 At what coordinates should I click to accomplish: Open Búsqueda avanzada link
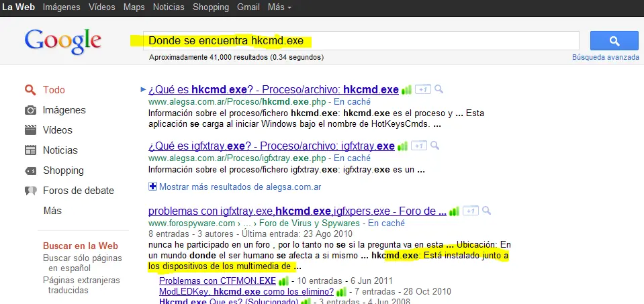pos(606,58)
